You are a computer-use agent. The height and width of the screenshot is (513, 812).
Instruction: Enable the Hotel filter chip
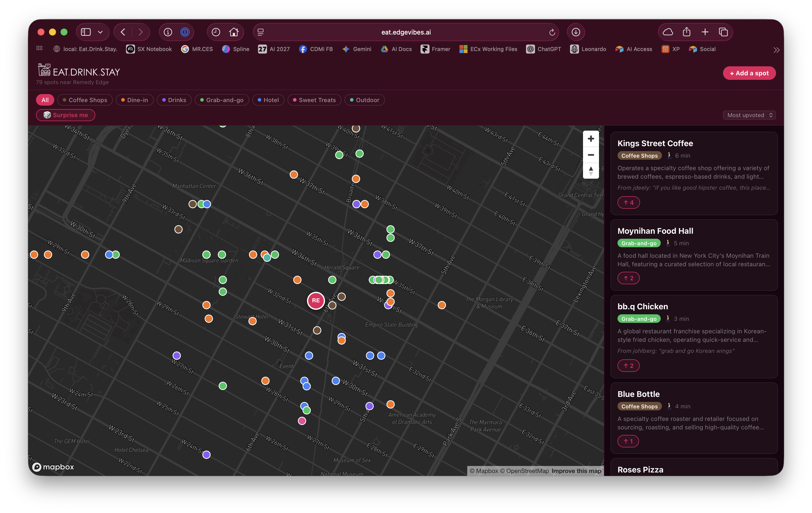pos(268,100)
